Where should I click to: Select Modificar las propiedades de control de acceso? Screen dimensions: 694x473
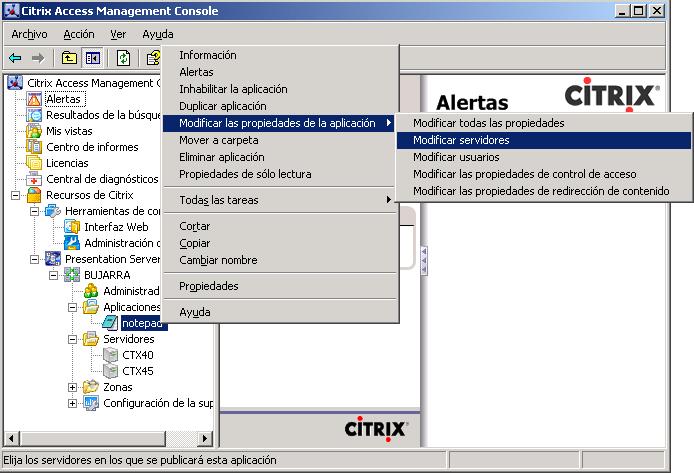click(x=544, y=174)
